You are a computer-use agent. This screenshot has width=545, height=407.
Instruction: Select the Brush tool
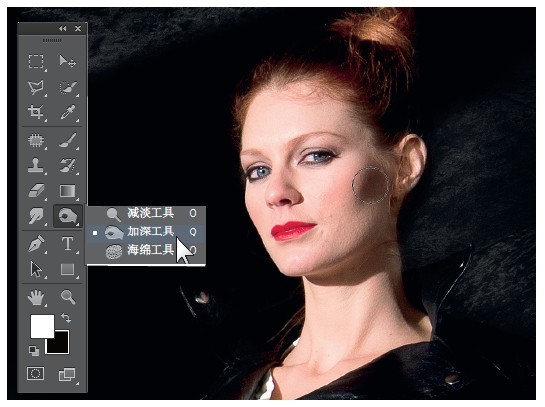[x=67, y=141]
